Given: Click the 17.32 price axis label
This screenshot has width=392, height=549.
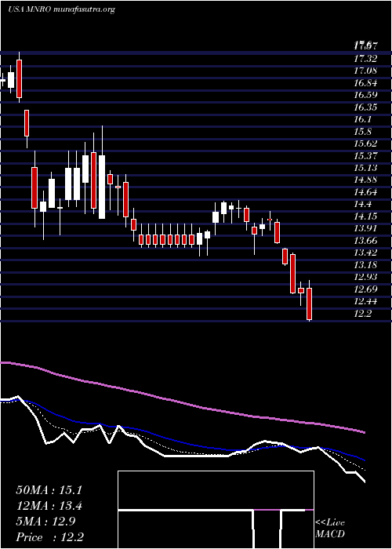Looking at the screenshot, I should [x=365, y=59].
